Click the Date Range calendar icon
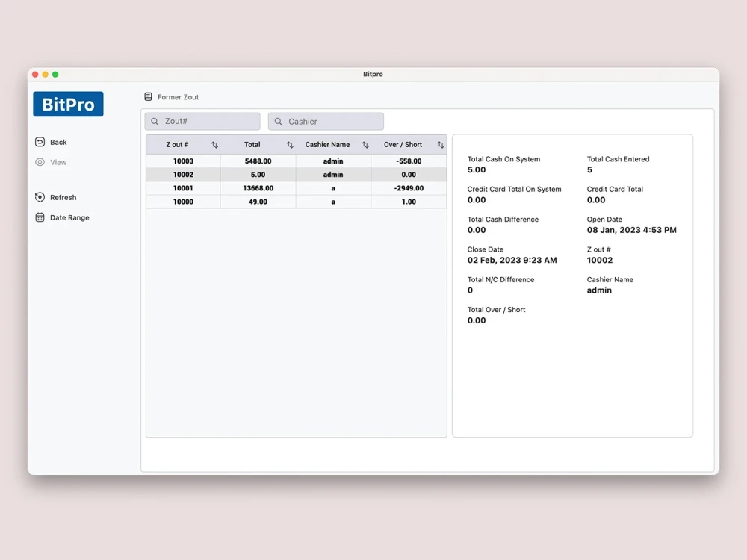Viewport: 747px width, 560px height. (x=38, y=217)
